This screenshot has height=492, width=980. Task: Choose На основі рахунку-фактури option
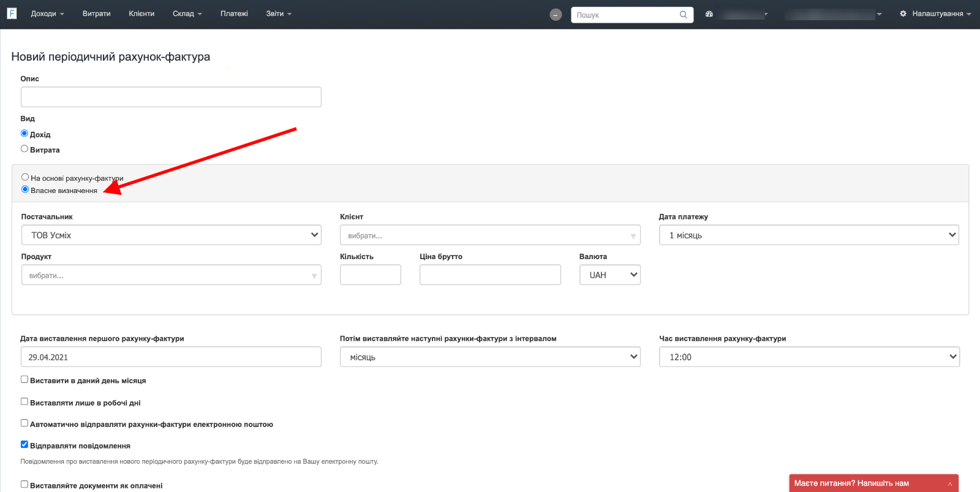(x=25, y=177)
